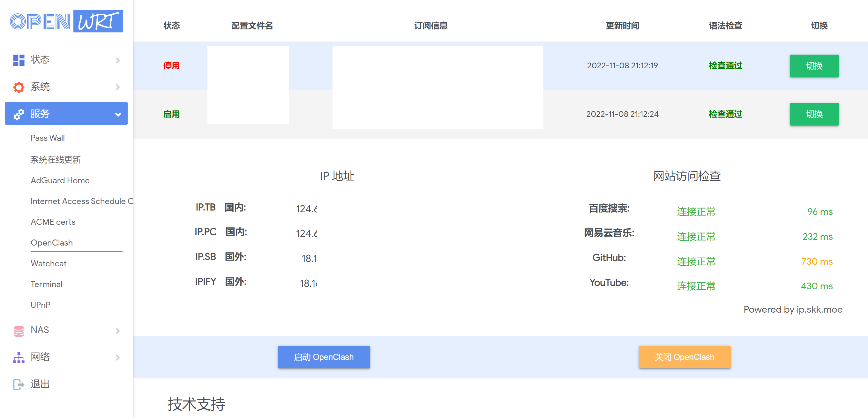Click update time 2022-11-08 21:12:24
The height and width of the screenshot is (418, 868).
tap(622, 114)
